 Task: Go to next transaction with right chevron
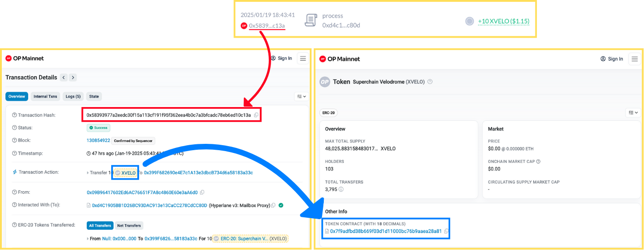pos(73,78)
